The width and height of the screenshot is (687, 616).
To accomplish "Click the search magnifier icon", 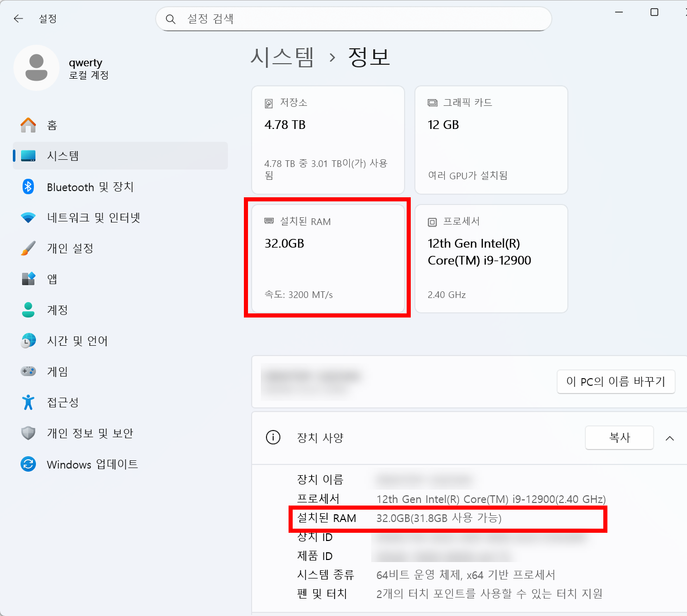I will [171, 19].
